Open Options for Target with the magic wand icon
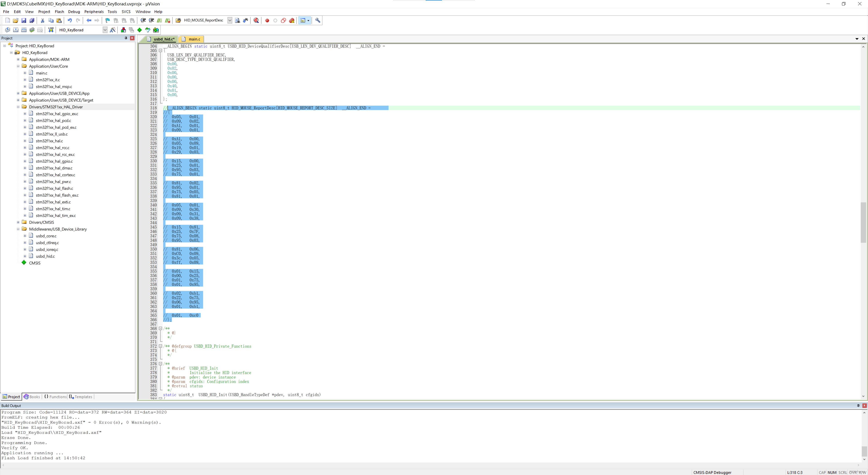868x475 pixels. coord(113,30)
